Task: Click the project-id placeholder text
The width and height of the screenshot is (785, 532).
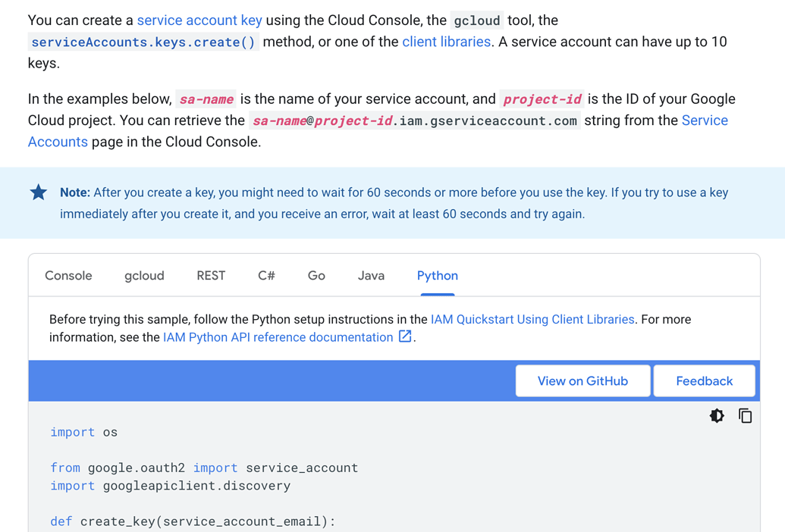Action: pyautogui.click(x=542, y=99)
